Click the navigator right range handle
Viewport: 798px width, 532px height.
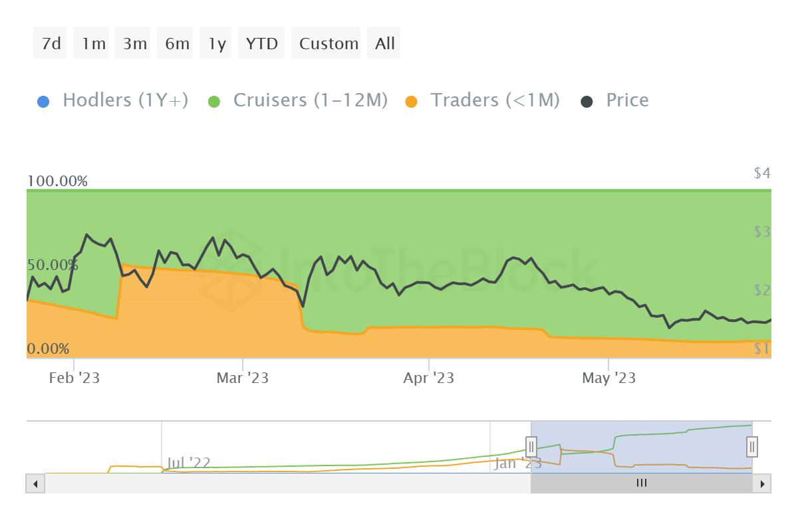pyautogui.click(x=752, y=446)
